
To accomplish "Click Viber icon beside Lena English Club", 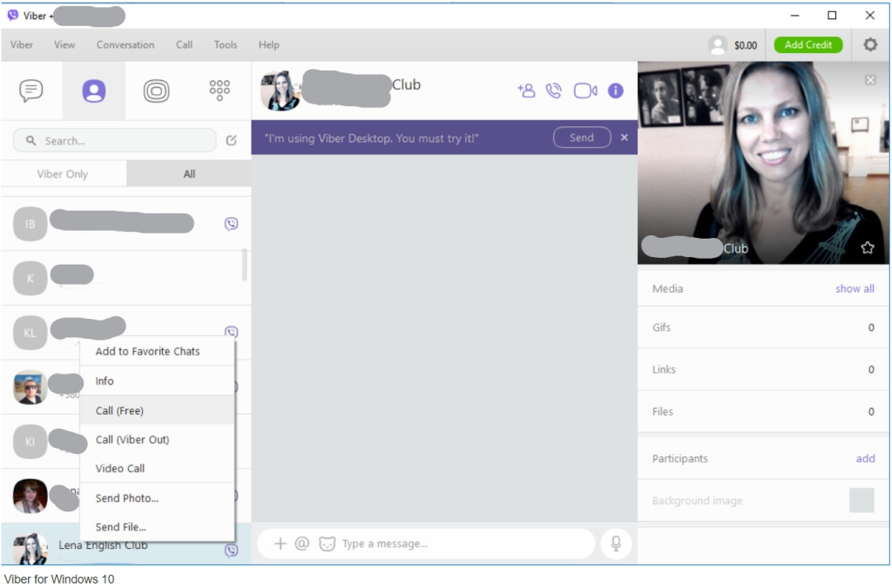I will pyautogui.click(x=231, y=550).
